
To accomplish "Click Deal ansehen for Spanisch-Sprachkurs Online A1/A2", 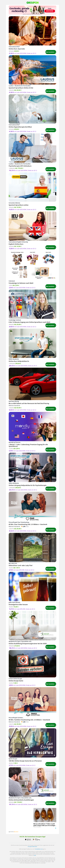I will tap(51, 91).
